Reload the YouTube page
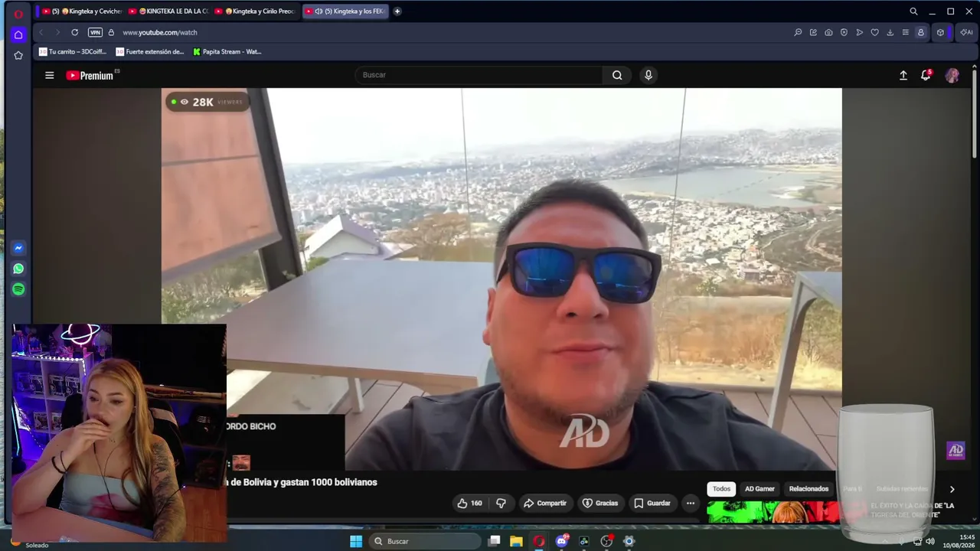980x551 pixels. click(74, 32)
